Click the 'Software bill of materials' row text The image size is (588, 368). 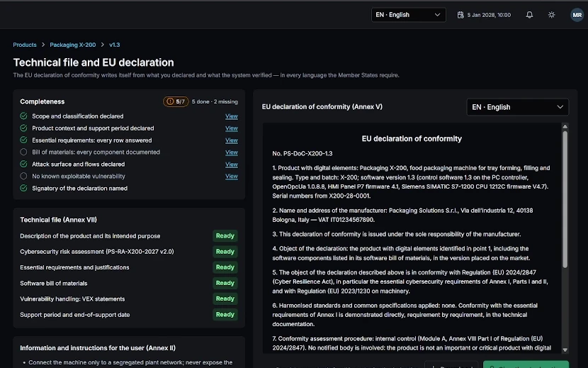click(54, 283)
